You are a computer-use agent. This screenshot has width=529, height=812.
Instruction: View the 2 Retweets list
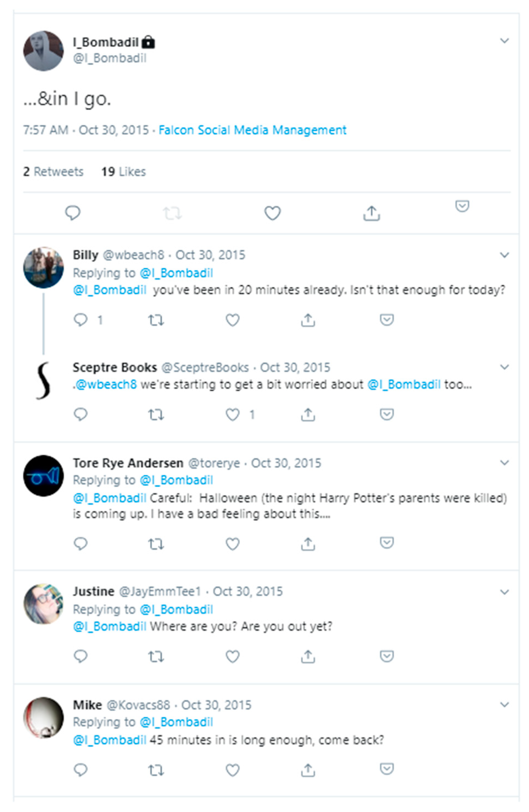(53, 172)
